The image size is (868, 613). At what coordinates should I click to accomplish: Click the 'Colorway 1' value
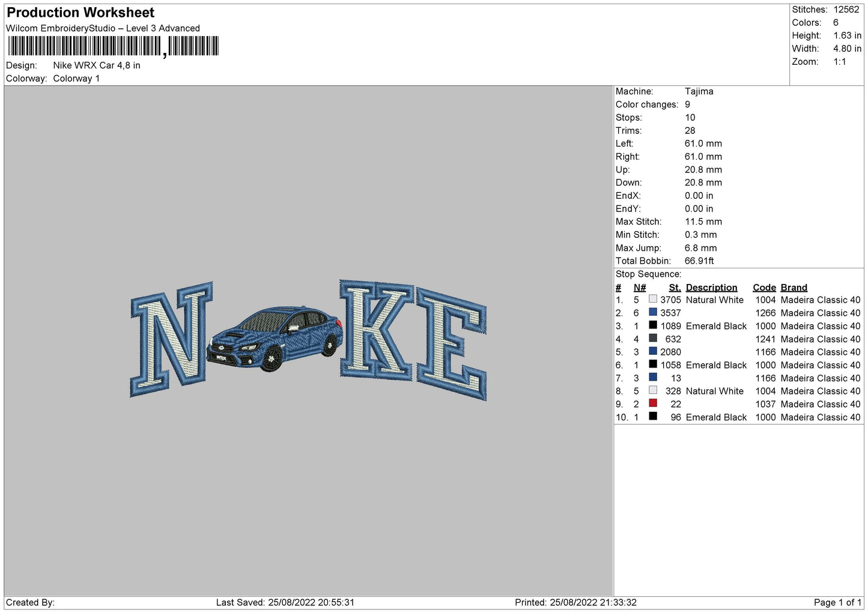pyautogui.click(x=76, y=79)
